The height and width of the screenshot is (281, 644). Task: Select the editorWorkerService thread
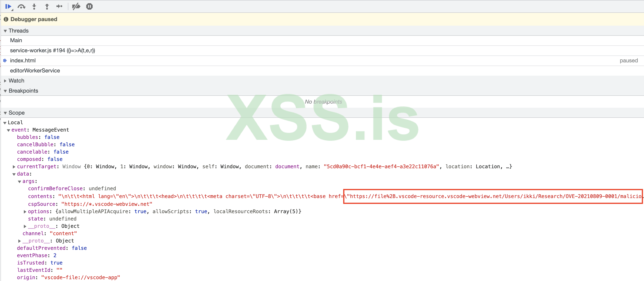[35, 70]
